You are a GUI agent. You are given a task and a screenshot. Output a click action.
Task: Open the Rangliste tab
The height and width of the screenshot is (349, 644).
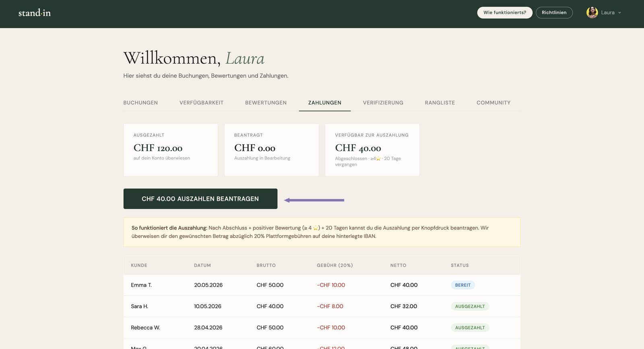[x=440, y=103]
